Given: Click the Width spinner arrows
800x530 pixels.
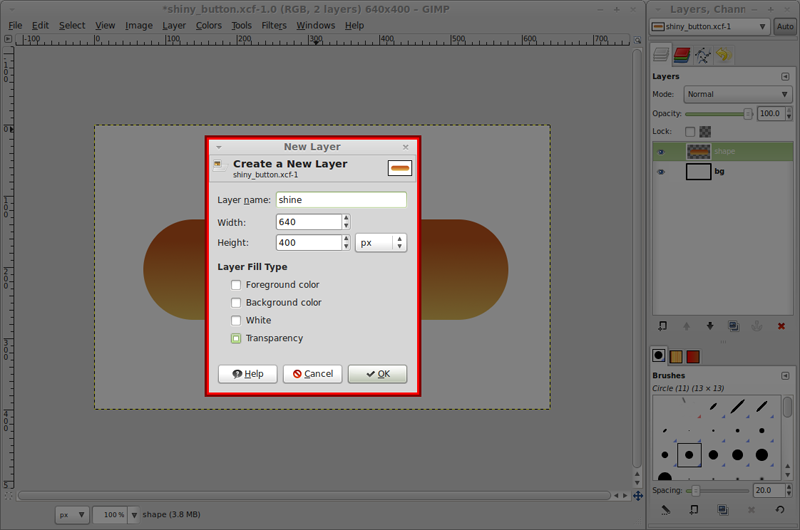Looking at the screenshot, I should pyautogui.click(x=346, y=222).
